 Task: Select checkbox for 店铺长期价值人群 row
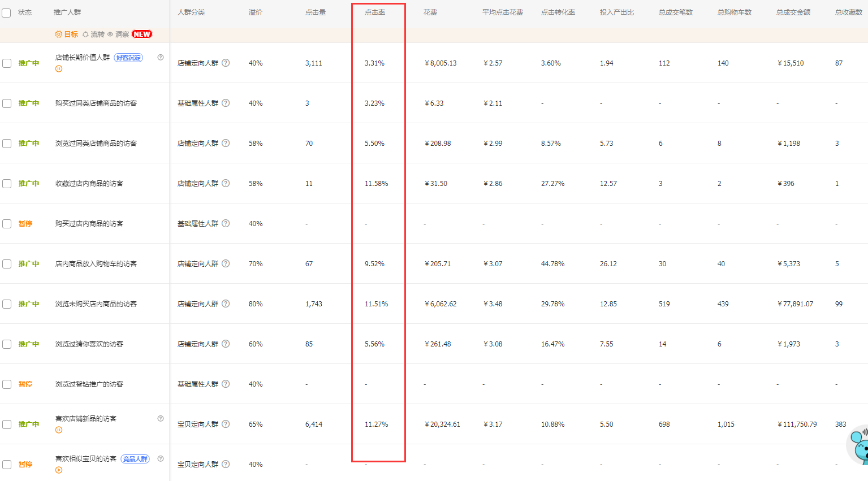pos(7,63)
